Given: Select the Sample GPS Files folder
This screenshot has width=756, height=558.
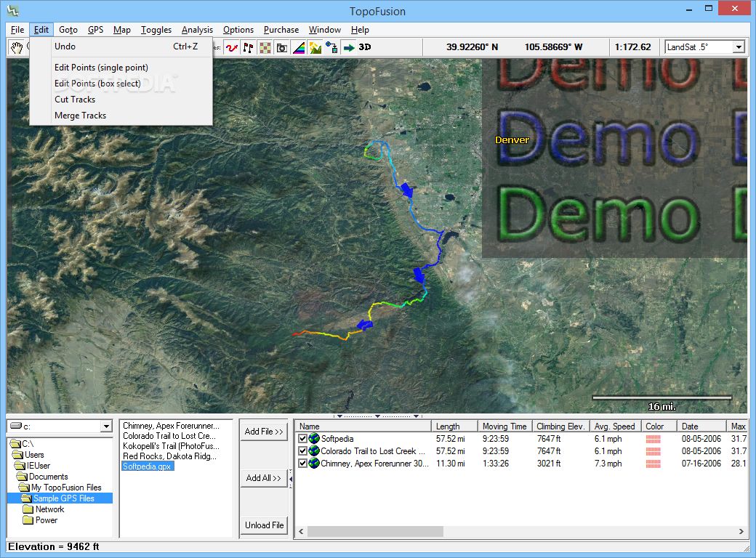Looking at the screenshot, I should pyautogui.click(x=58, y=498).
